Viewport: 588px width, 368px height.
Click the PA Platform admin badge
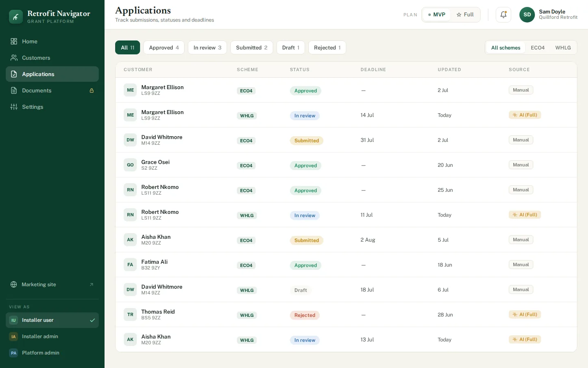13,353
